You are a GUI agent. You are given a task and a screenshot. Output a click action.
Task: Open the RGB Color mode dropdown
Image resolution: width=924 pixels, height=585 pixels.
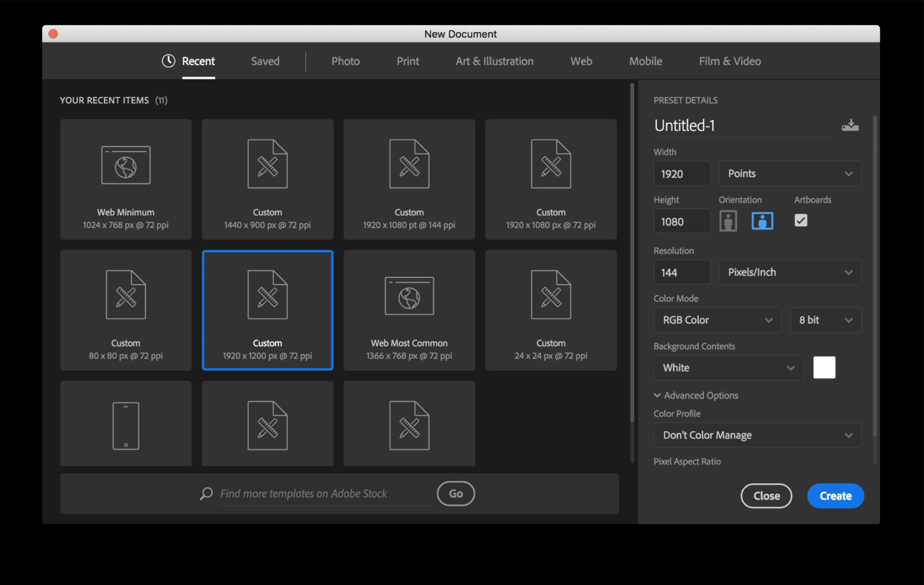(x=717, y=320)
